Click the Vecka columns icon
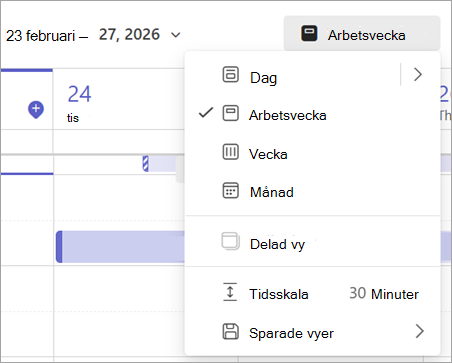 click(230, 152)
